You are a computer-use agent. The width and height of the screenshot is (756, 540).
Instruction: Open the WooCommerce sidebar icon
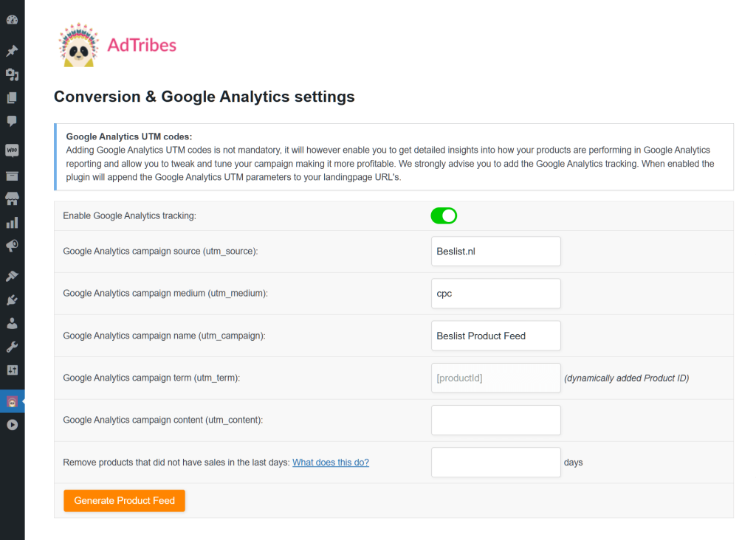(11, 150)
